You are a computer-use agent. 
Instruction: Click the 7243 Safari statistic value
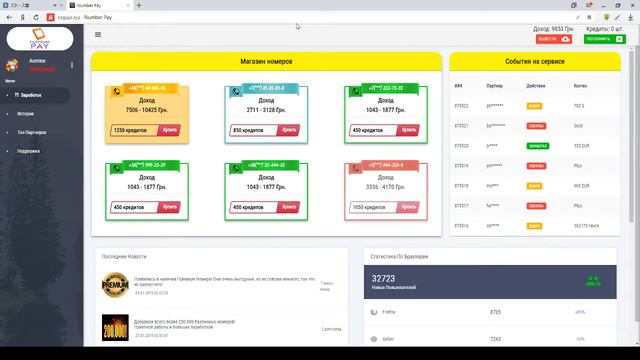point(495,339)
